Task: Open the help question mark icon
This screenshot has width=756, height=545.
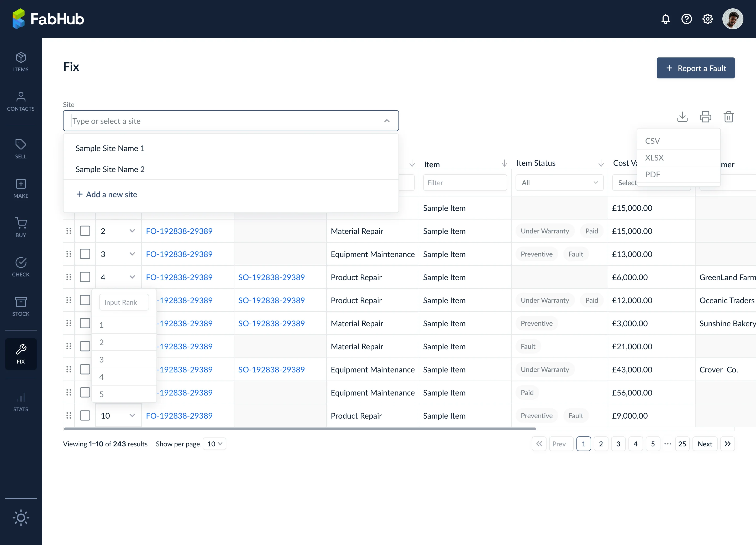Action: (x=686, y=19)
